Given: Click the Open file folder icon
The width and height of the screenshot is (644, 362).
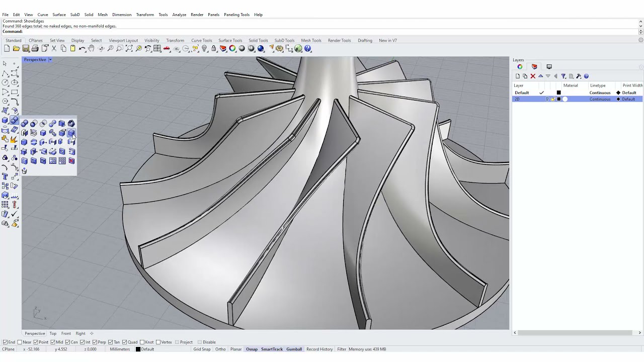Looking at the screenshot, I should (x=16, y=49).
